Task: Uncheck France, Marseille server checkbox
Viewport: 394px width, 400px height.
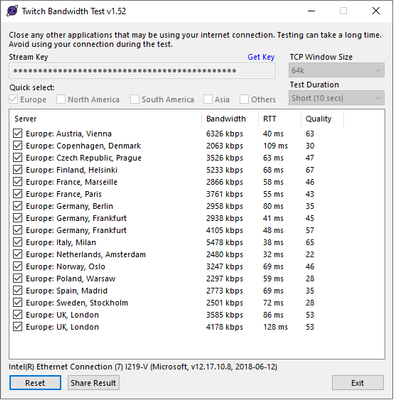Action: tap(17, 182)
